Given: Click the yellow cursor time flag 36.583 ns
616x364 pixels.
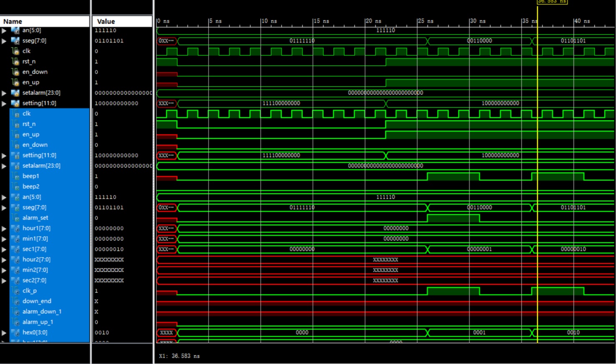Looking at the screenshot, I should pos(552,2).
